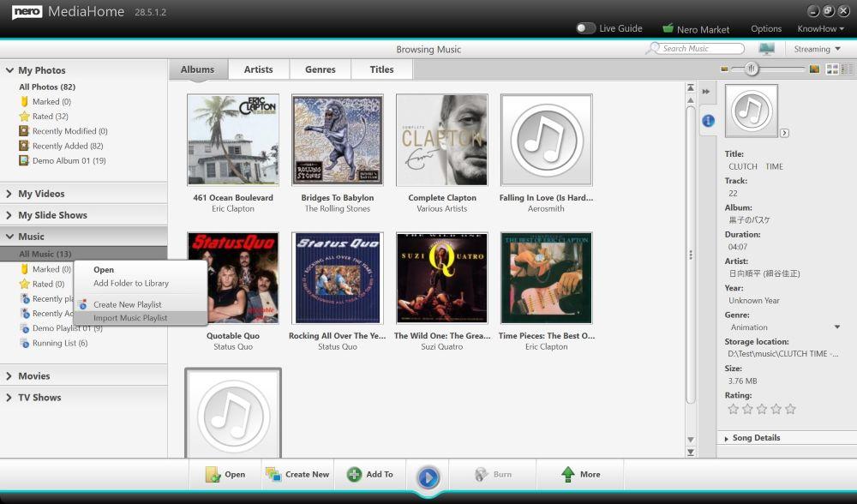Click the Recently Added photos icon
Viewport: 857px width, 504px height.
23,146
